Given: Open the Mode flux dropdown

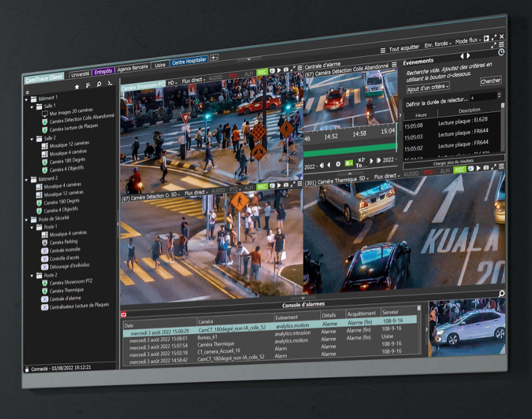Looking at the screenshot, I should [x=468, y=41].
